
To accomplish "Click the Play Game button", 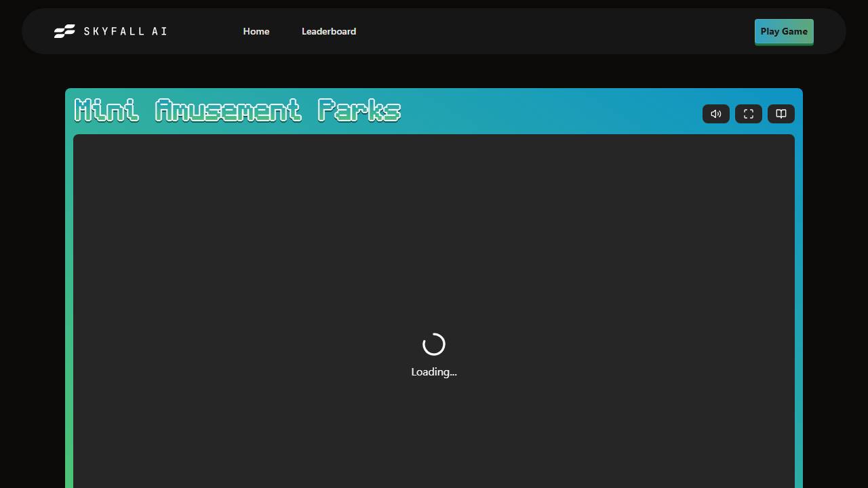I will pyautogui.click(x=784, y=32).
